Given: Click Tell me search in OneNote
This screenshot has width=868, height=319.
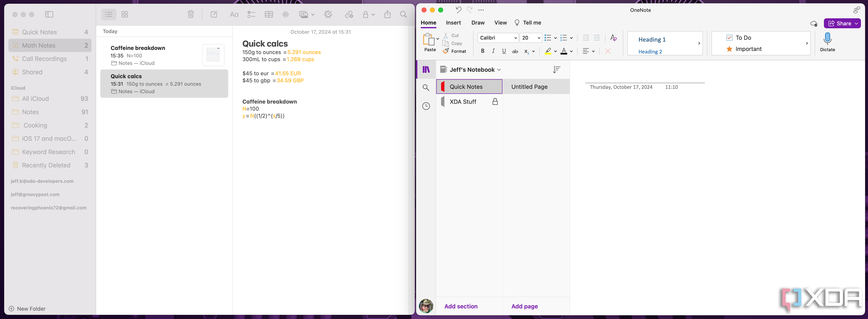Looking at the screenshot, I should click(528, 23).
